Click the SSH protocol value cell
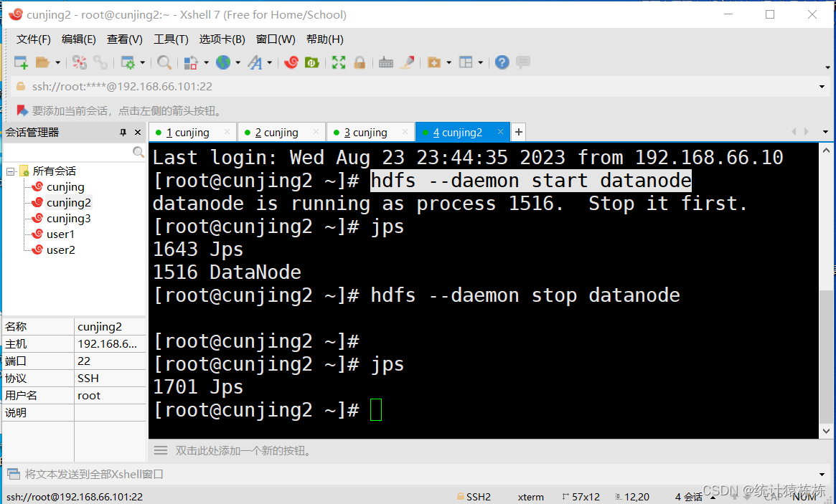Image resolution: width=836 pixels, height=504 pixels. [110, 379]
